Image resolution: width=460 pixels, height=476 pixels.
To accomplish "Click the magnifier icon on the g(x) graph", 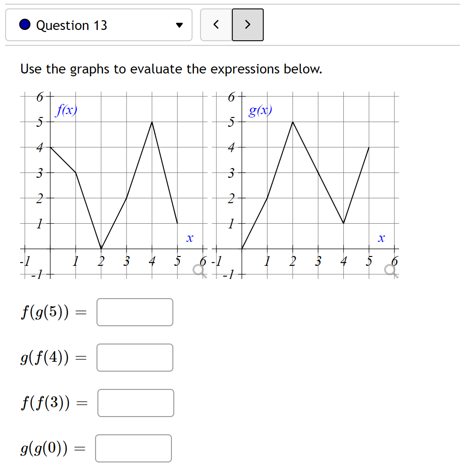I will tap(390, 270).
